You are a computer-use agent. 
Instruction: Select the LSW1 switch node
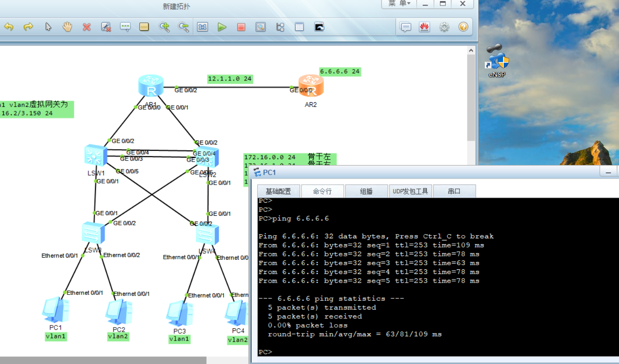[95, 155]
